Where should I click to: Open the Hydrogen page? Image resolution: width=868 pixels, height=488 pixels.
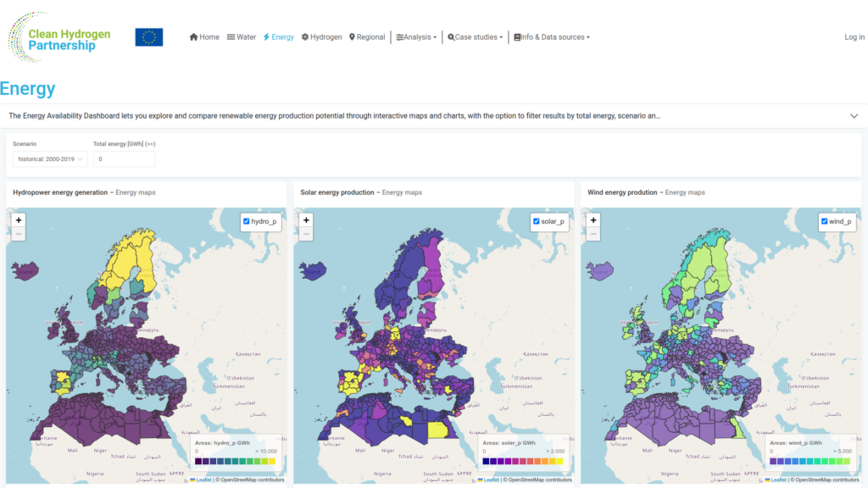(321, 37)
